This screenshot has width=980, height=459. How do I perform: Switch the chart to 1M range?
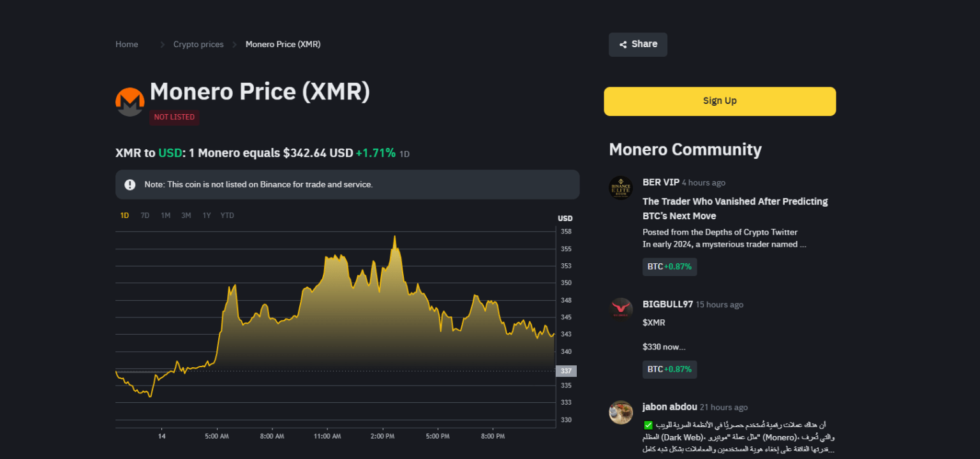coord(165,215)
